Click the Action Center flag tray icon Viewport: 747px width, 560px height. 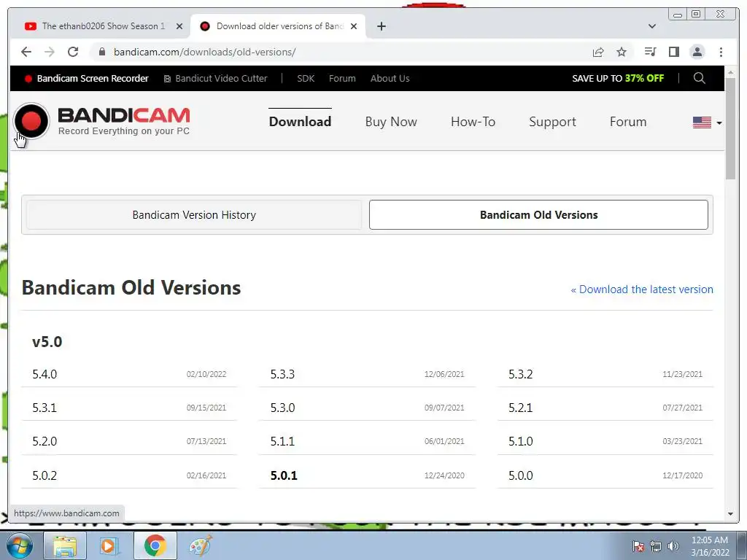(638, 546)
